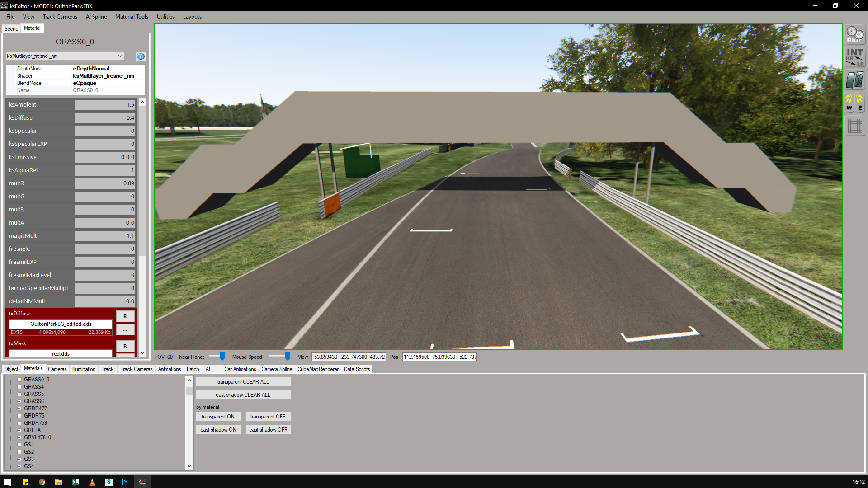Expand the GRASS4 material node
The height and width of the screenshot is (488, 868).
(x=19, y=387)
